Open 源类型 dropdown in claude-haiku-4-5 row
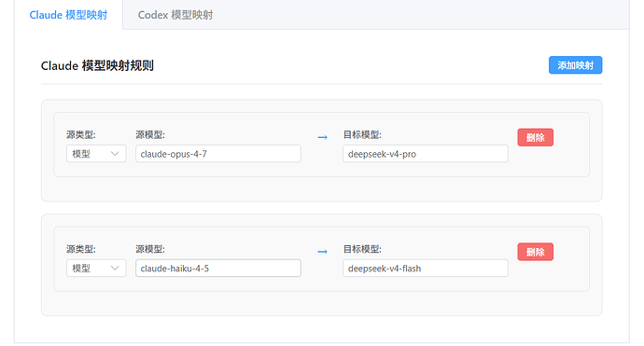Screen dimensions: 644x346 pos(96,268)
